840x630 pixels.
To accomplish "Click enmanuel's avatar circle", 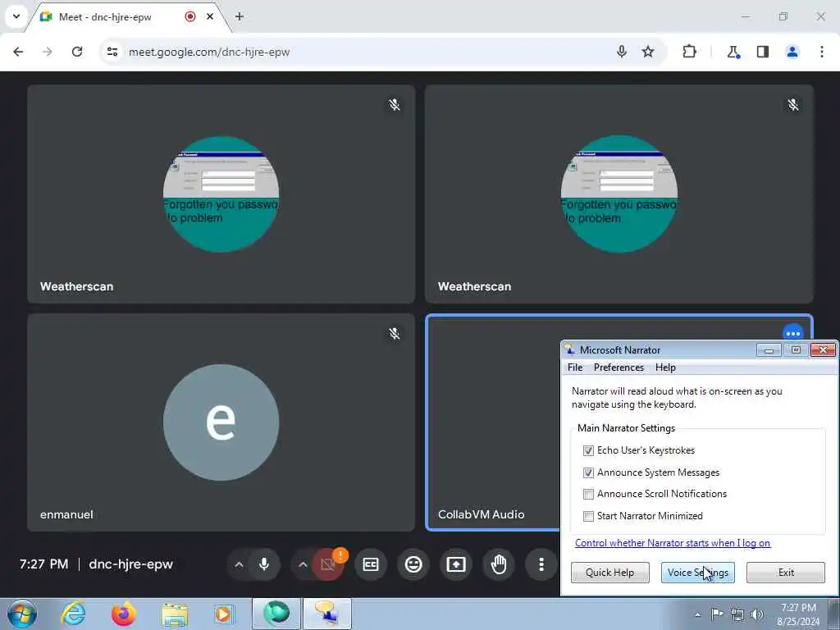I will pos(221,422).
